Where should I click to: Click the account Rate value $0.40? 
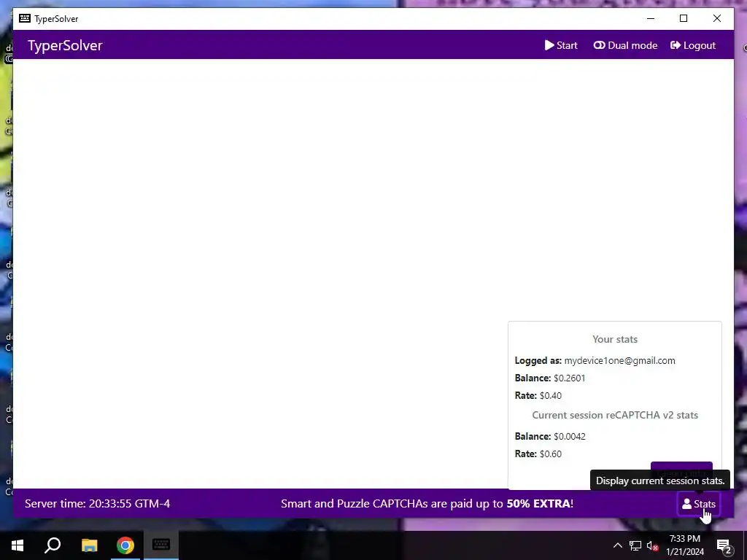click(x=550, y=396)
